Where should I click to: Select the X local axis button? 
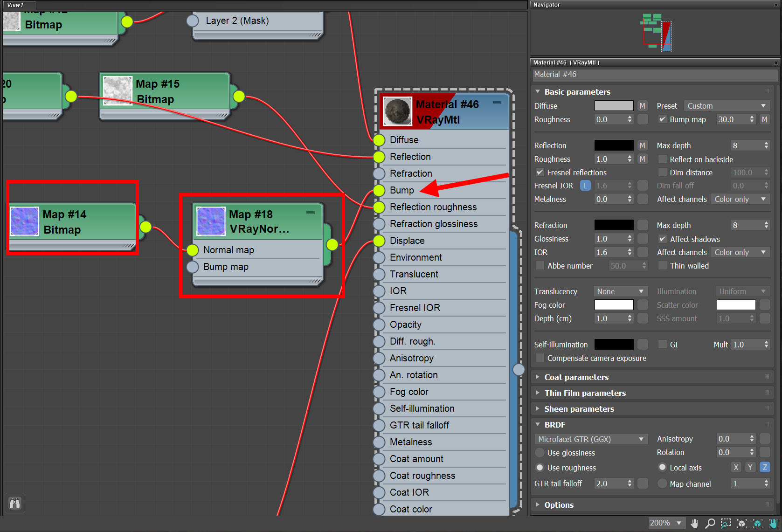[x=736, y=467]
